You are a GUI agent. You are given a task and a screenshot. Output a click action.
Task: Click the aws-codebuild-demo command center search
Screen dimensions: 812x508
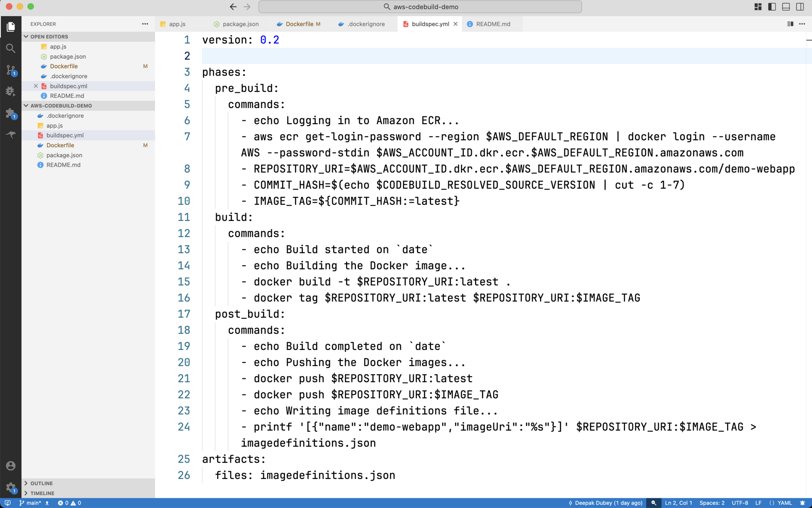[420, 7]
